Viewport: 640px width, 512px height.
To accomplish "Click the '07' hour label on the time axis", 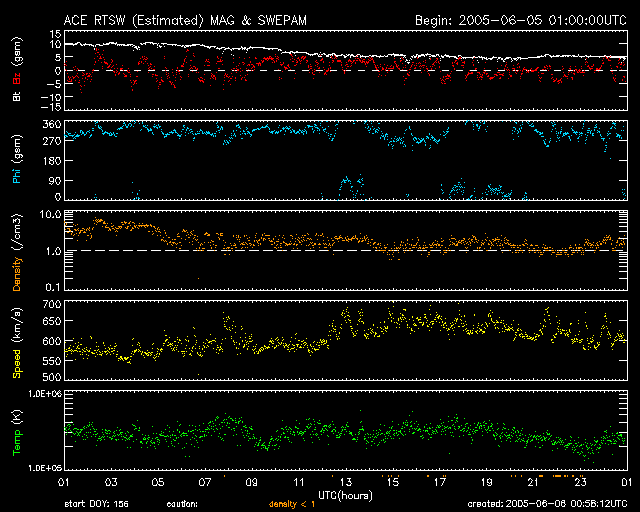I will pyautogui.click(x=205, y=483).
